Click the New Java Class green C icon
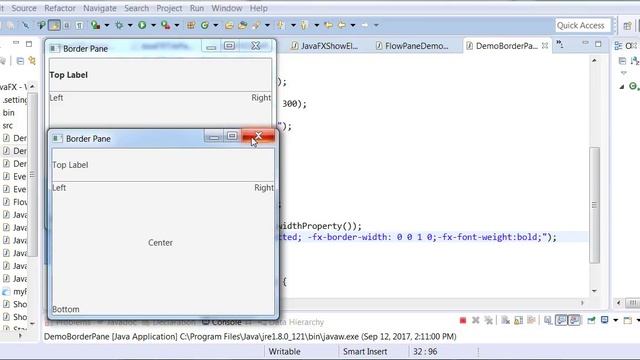This screenshot has width=640, height=360. tap(205, 25)
